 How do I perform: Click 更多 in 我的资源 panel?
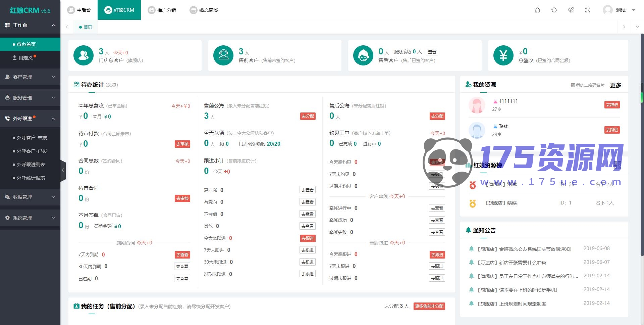(615, 85)
